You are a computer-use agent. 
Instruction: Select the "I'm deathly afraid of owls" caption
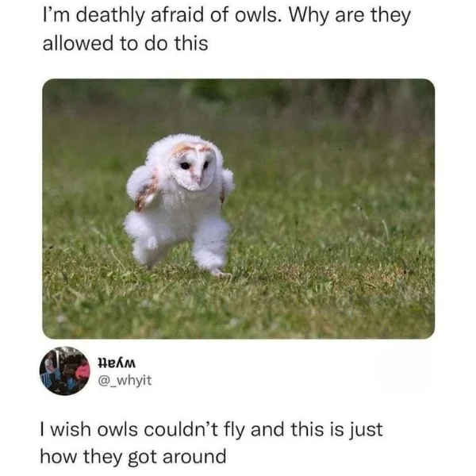pos(160,16)
